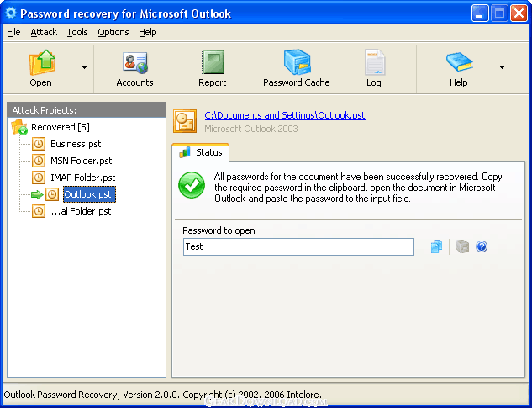Click the status bar version text

[x=163, y=395]
